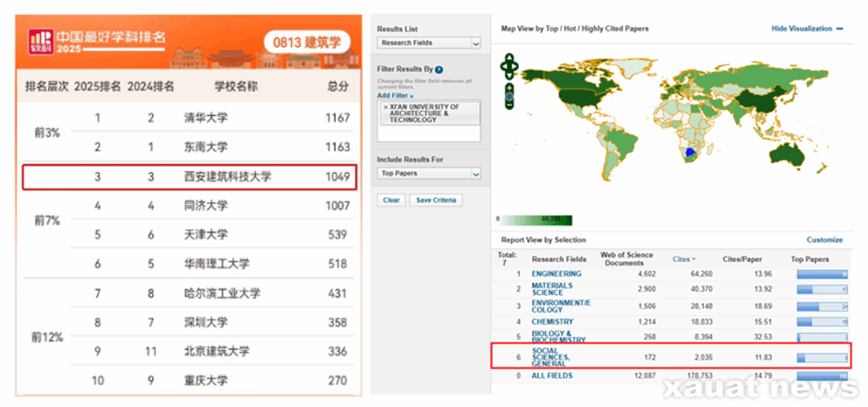Open the ENGINEERING research field
Viewport: 868px width, 407px height.
click(556, 274)
